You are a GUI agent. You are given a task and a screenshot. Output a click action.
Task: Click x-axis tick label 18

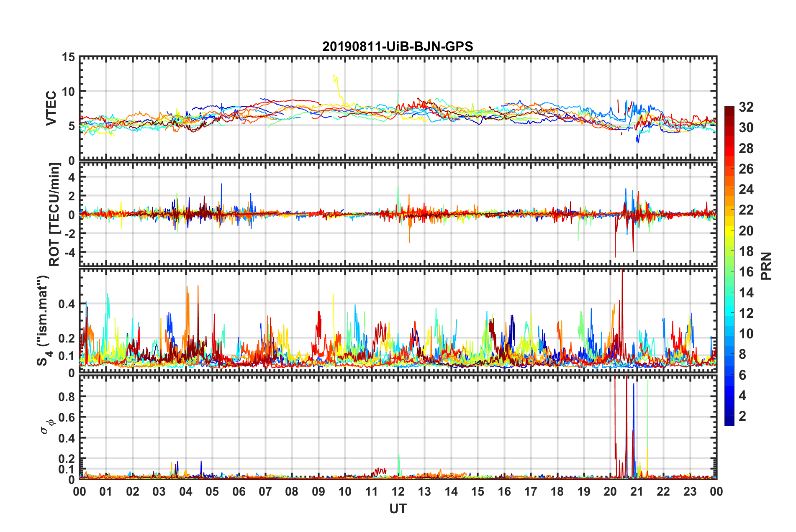coord(557,491)
